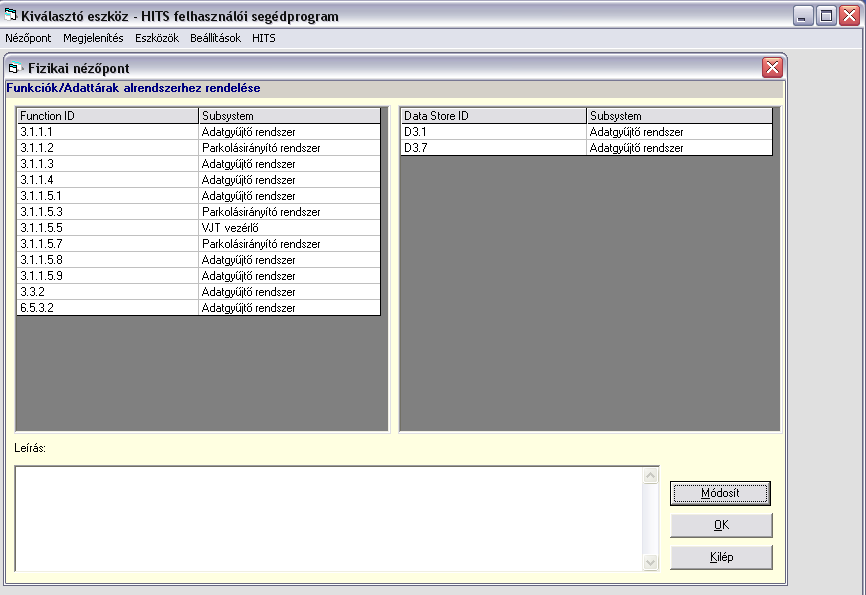This screenshot has width=866, height=595.
Task: Open the Megjelenítés menu
Action: pos(93,38)
